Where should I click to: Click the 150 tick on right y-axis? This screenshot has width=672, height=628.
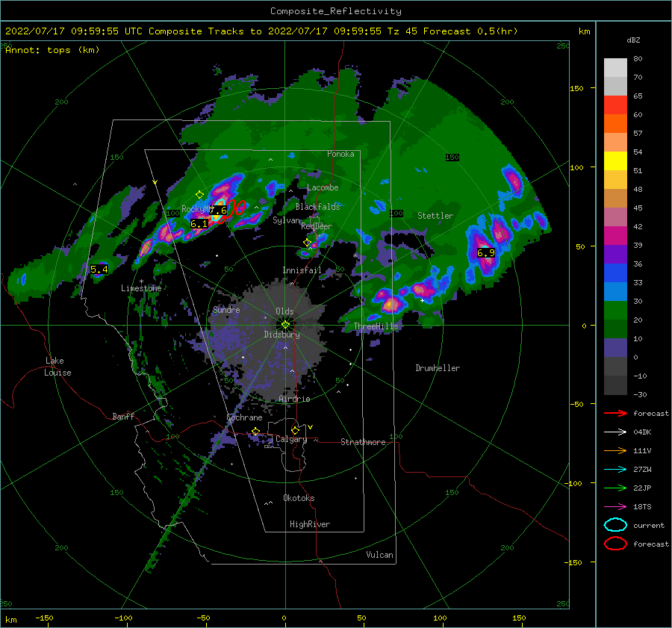tap(576, 88)
